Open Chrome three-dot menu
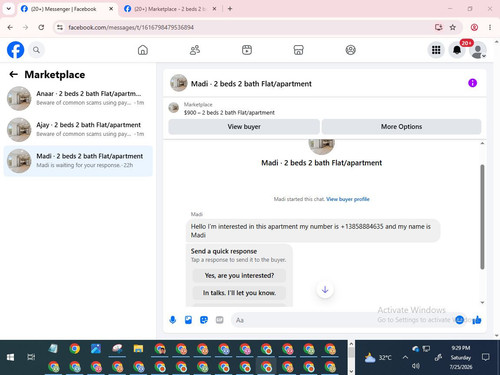Screen dimensions: 500x375 tap(490, 27)
